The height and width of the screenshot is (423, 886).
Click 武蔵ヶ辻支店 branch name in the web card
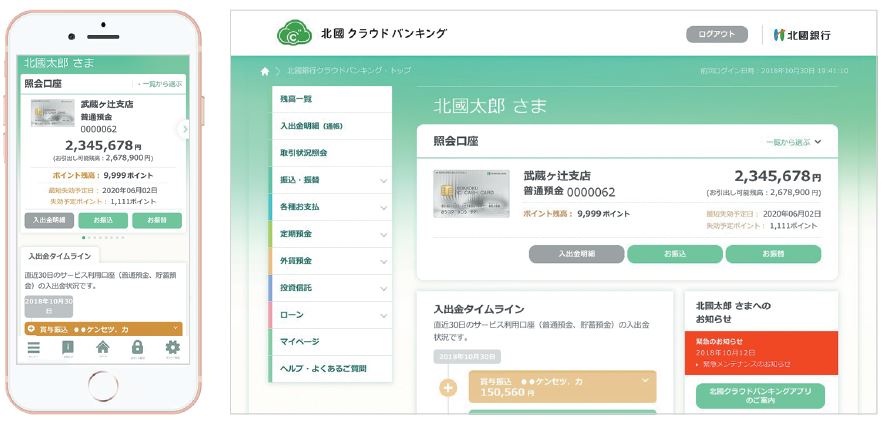(x=557, y=176)
